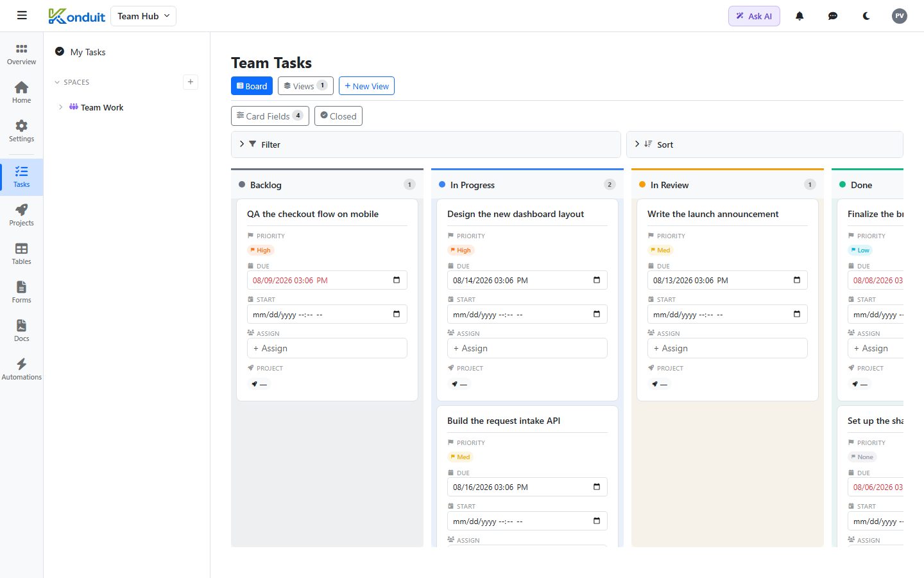This screenshot has width=924, height=578.
Task: Open Automations in the sidebar
Action: point(22,369)
